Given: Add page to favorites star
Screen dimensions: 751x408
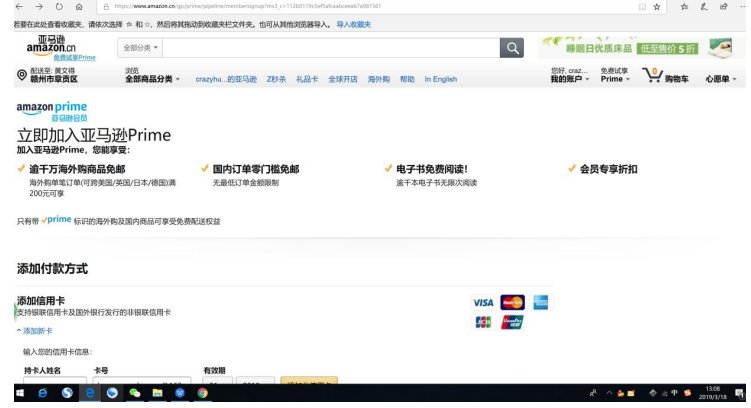Looking at the screenshot, I should tap(657, 7).
